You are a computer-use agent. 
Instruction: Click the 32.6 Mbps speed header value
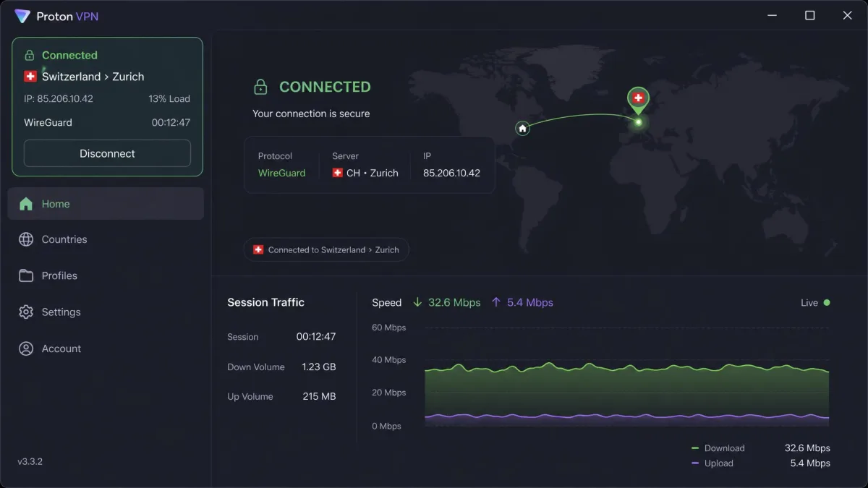point(454,302)
